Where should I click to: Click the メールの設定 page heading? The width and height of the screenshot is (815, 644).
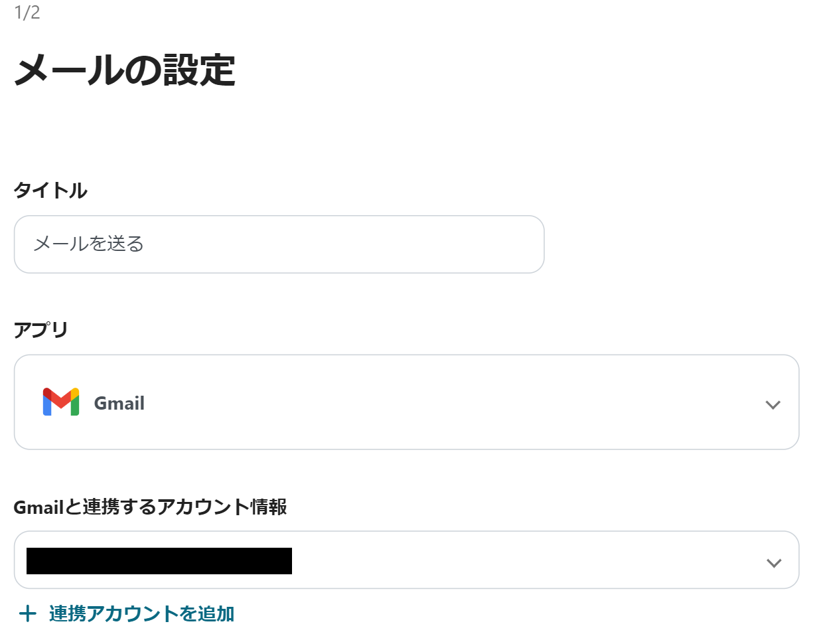(x=125, y=71)
